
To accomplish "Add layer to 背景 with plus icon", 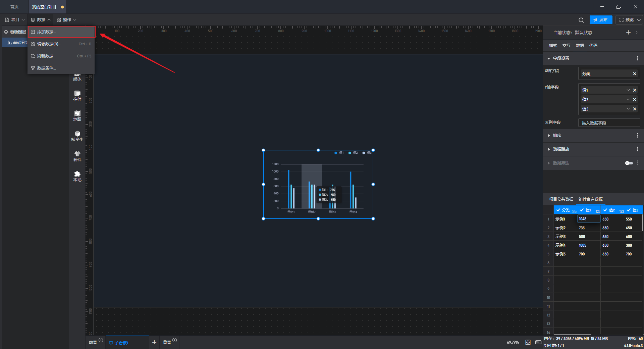I will pyautogui.click(x=174, y=340).
